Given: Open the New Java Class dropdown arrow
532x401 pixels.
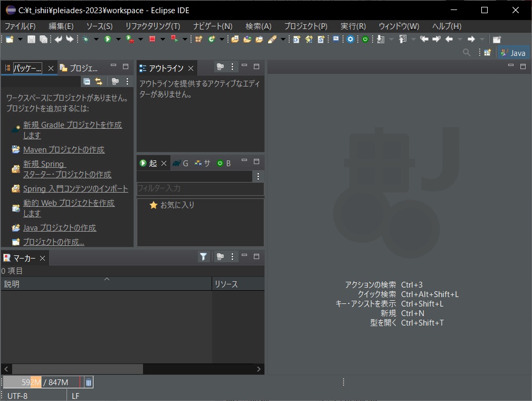Looking at the screenshot, I should pos(222,40).
